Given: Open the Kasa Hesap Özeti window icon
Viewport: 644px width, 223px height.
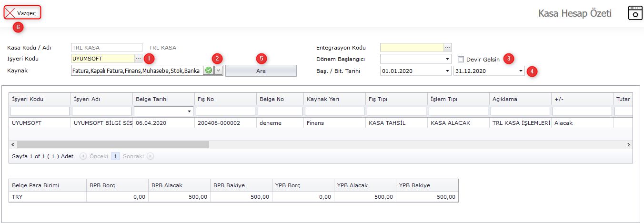Looking at the screenshot, I should [635, 13].
